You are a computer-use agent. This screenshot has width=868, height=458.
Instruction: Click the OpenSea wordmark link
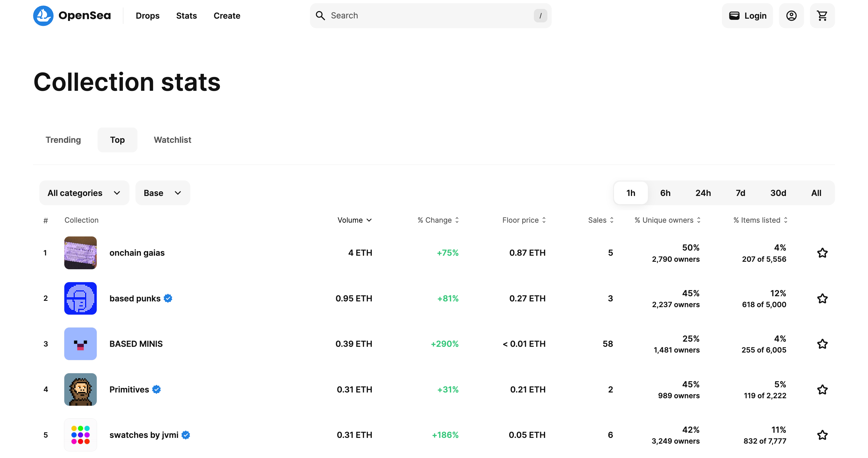(x=85, y=16)
